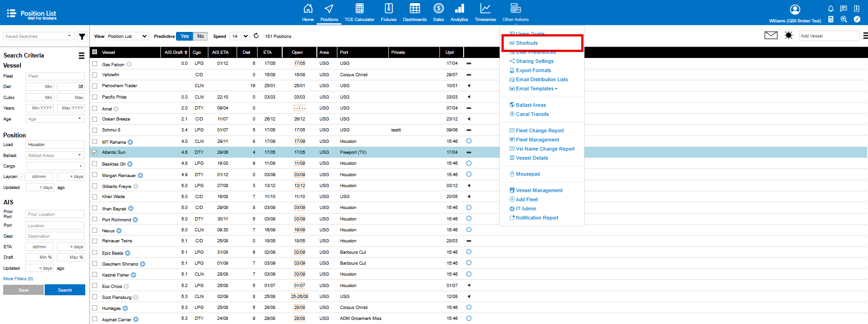Open the Saved Searches dropdown

coord(38,37)
